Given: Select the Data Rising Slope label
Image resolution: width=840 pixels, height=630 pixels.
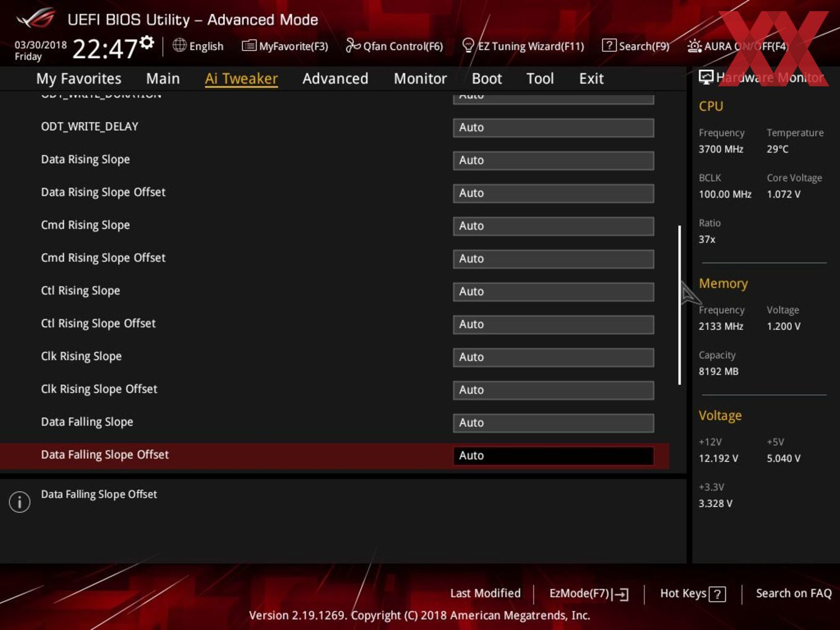Looking at the screenshot, I should pos(85,159).
